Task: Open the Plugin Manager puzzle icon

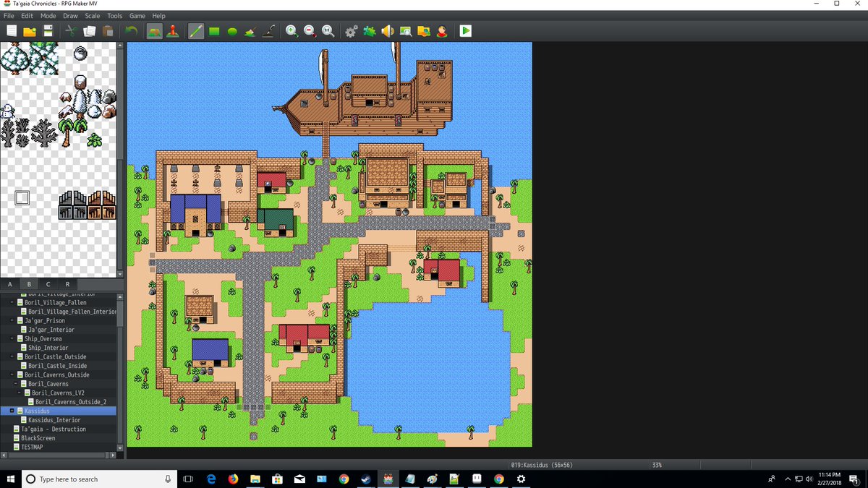Action: point(370,31)
